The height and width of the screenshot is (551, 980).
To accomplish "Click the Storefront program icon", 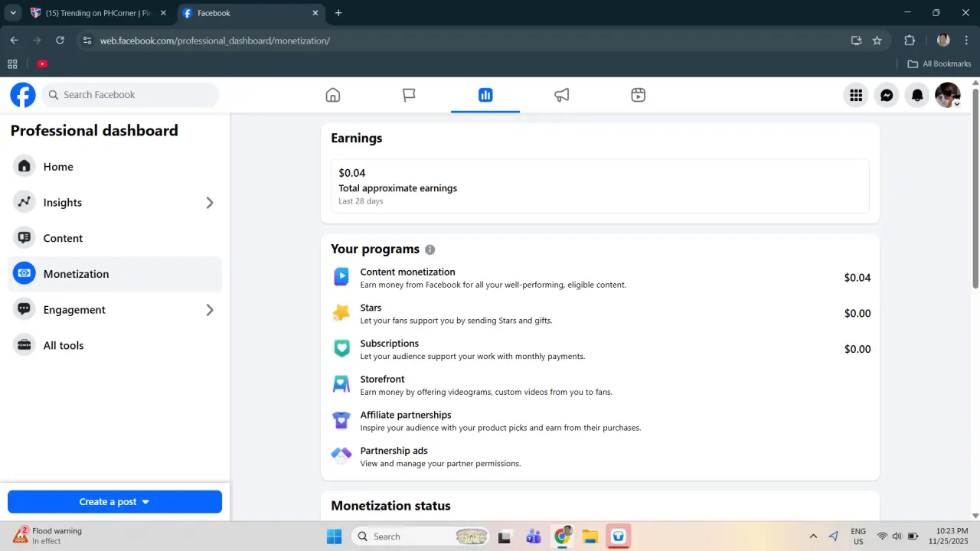I will coord(341,384).
